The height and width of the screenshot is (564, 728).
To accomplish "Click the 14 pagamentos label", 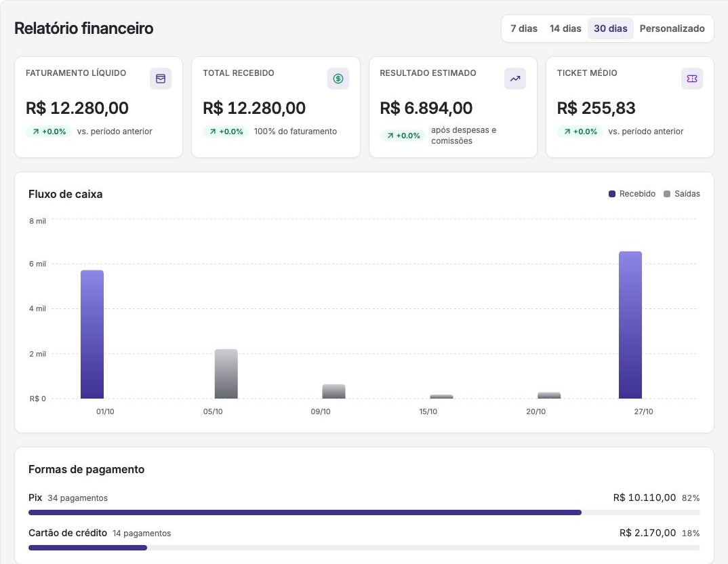I will coord(142,533).
